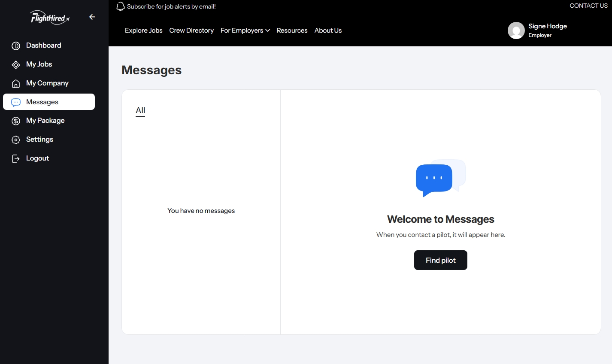
Task: Open the Resources page
Action: point(292,30)
